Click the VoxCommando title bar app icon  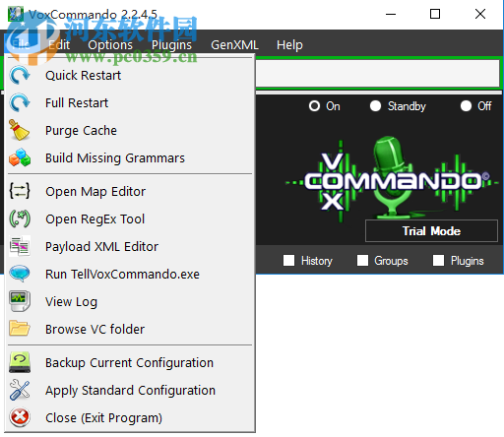pyautogui.click(x=15, y=14)
